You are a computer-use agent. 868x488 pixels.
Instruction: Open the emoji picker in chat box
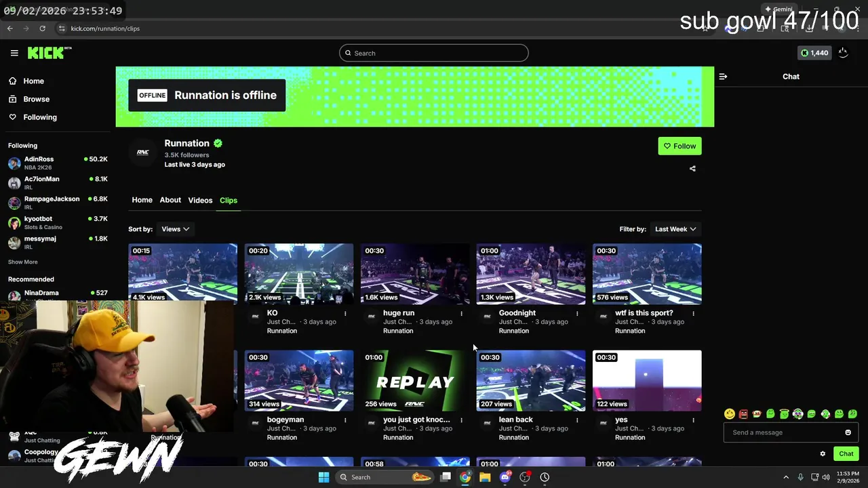pos(848,432)
